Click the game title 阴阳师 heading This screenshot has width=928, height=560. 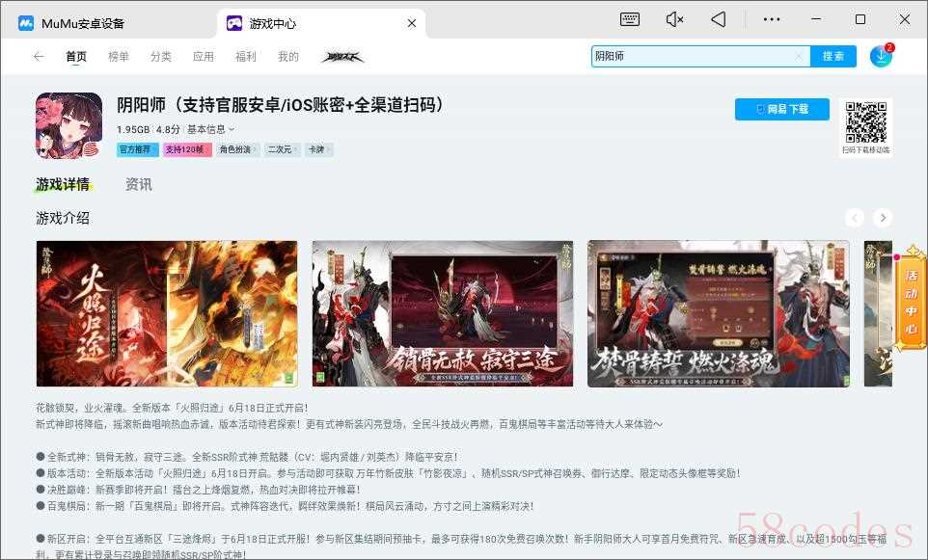(x=280, y=105)
